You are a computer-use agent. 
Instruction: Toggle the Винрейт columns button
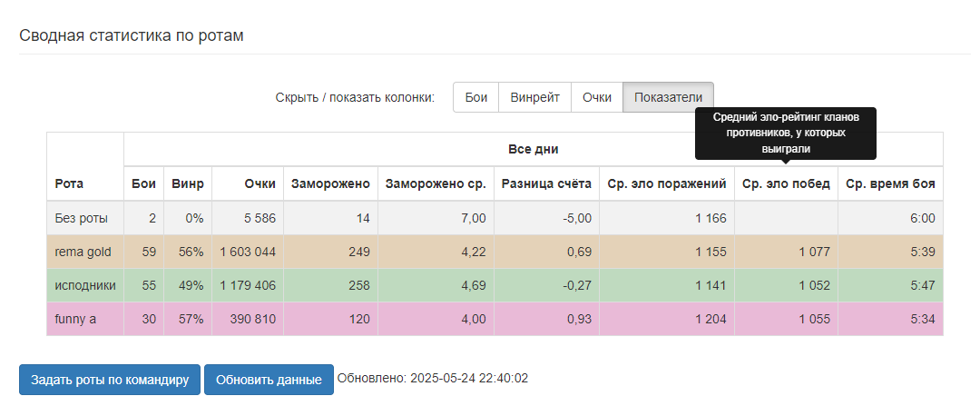pos(535,97)
